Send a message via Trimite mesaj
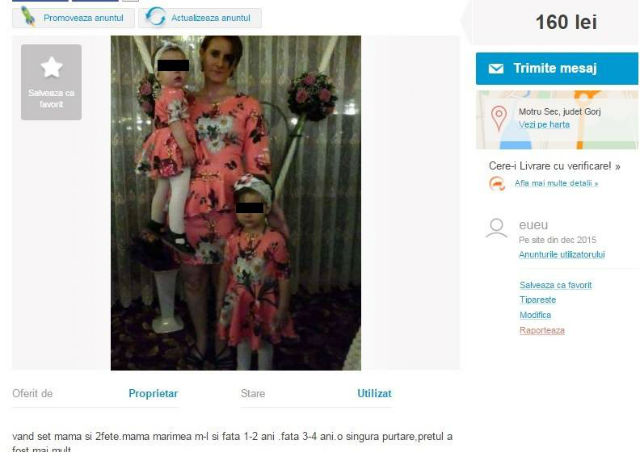Viewport: 640px width, 465px height. pos(557,69)
